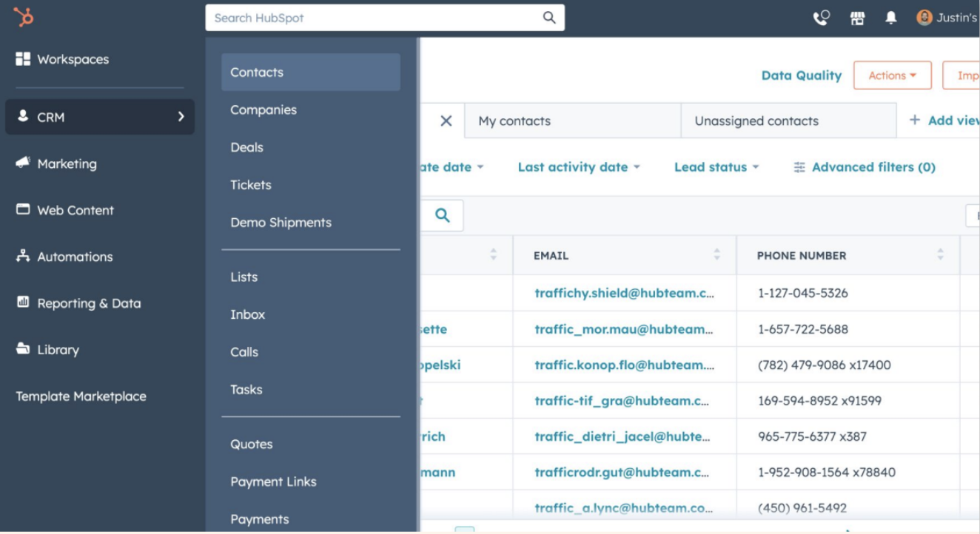Image resolution: width=980 pixels, height=534 pixels.
Task: Select Lists in the CRM submenu
Action: tap(244, 277)
